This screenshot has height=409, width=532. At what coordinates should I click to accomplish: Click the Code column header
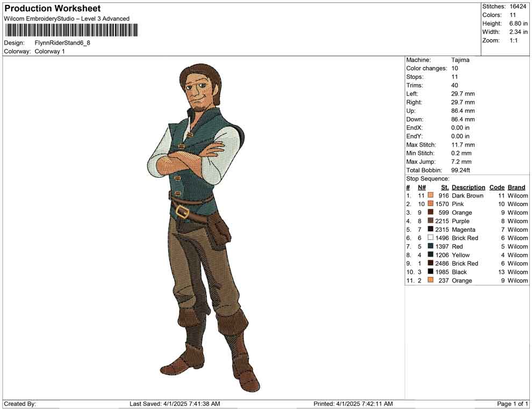tap(497, 187)
